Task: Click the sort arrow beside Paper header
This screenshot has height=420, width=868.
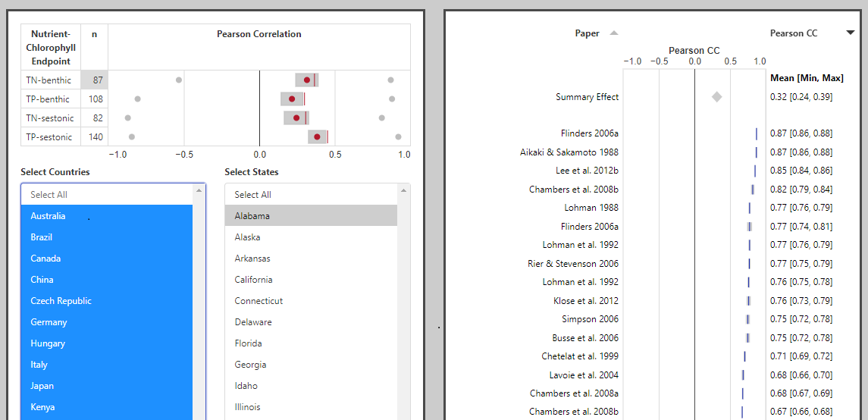Action: [x=614, y=33]
